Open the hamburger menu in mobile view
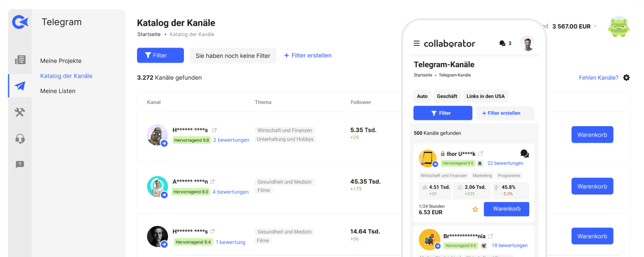The width and height of the screenshot is (644, 257). (417, 43)
